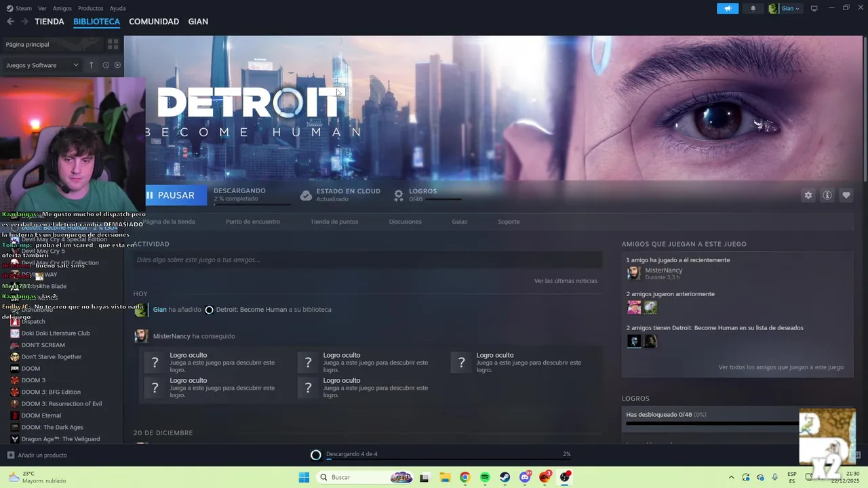Screen dimensions: 868x488
Task: Open Detroit: Become Human activity link
Action: 251,310
